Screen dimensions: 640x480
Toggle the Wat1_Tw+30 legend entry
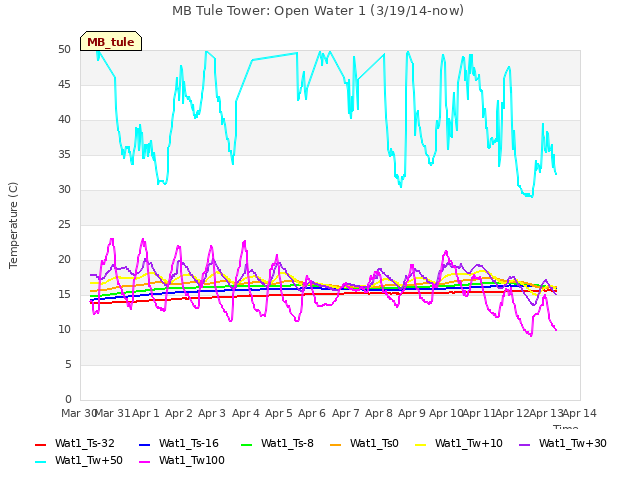pos(562,443)
